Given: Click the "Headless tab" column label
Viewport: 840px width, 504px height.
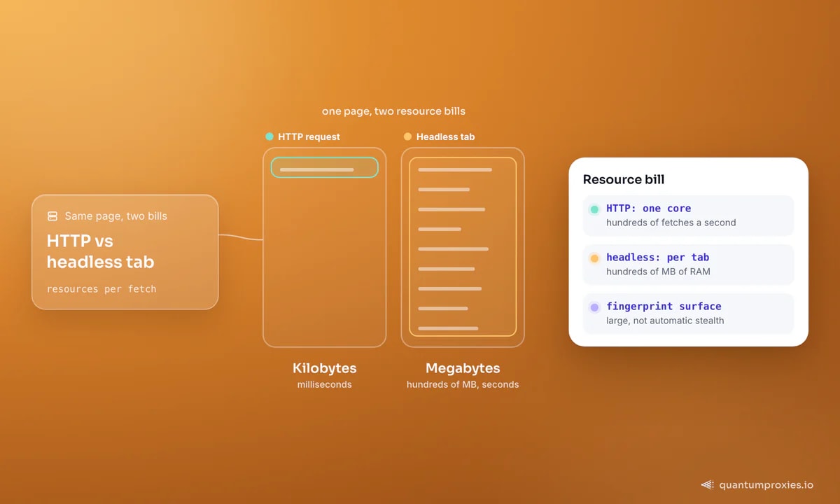Looking at the screenshot, I should pyautogui.click(x=445, y=136).
